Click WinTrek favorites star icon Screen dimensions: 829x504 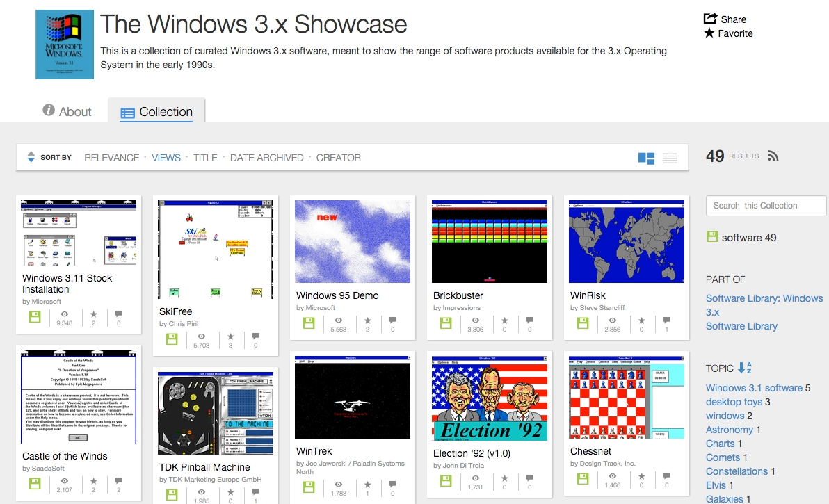[x=367, y=485]
